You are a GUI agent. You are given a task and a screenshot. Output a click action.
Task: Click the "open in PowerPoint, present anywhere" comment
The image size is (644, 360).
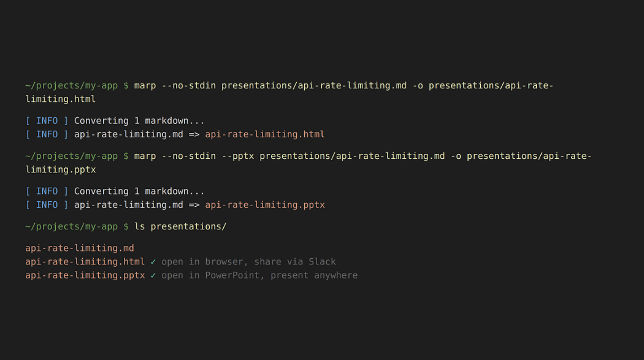(259, 275)
